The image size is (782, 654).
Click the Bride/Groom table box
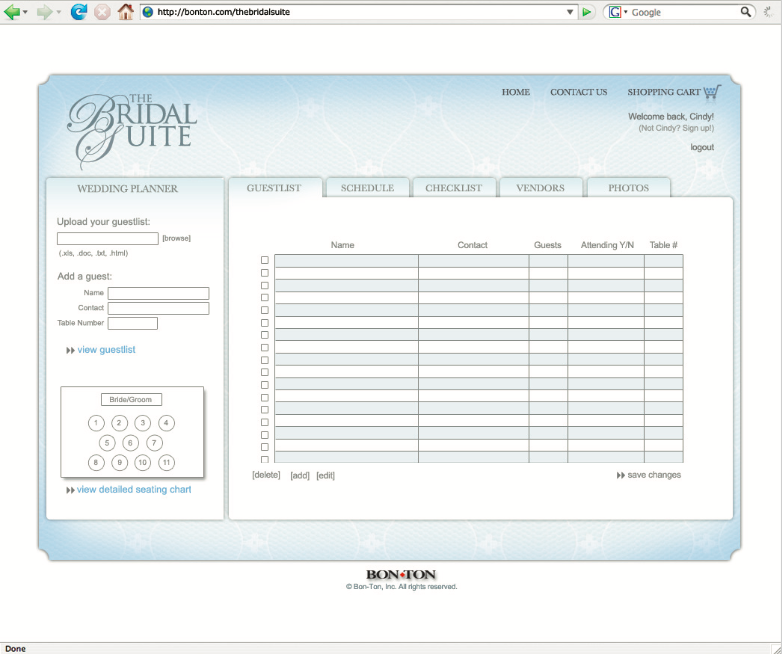pos(131,399)
